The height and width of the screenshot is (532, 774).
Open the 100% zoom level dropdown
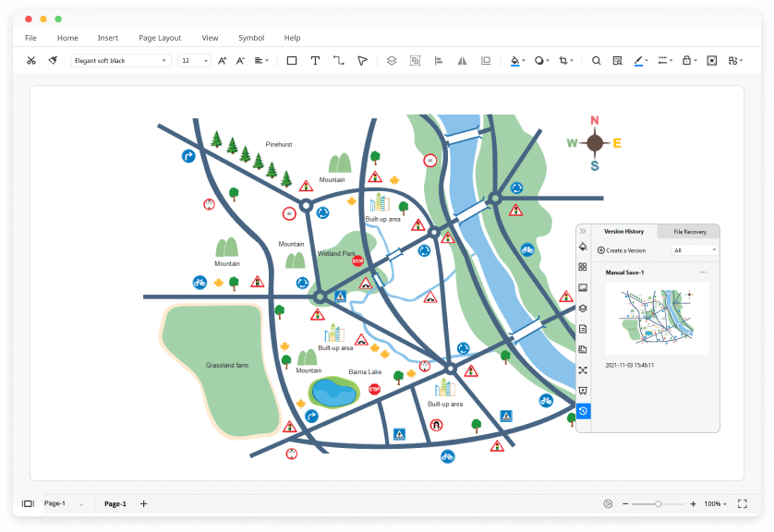pos(715,504)
